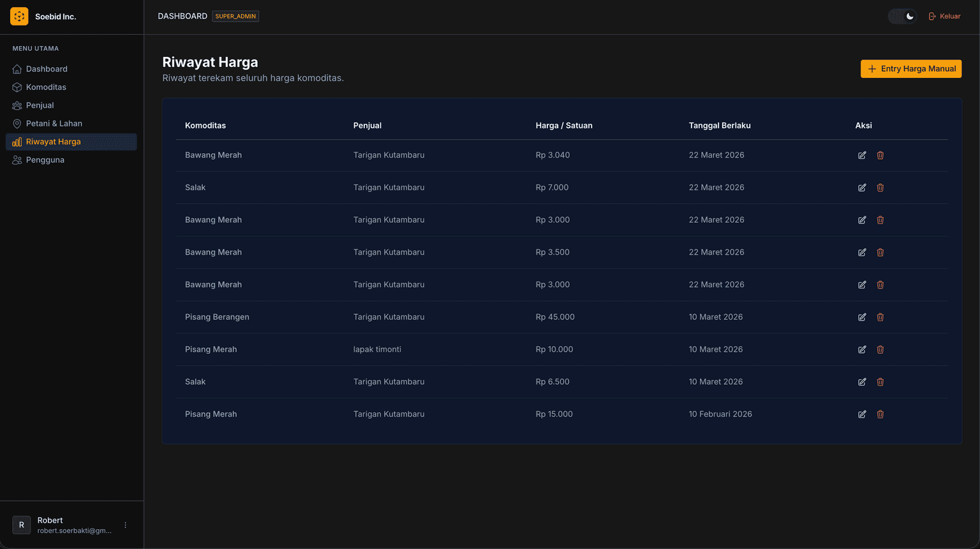
Task: Select the seller cell "lapak timonti"
Action: [x=377, y=350]
